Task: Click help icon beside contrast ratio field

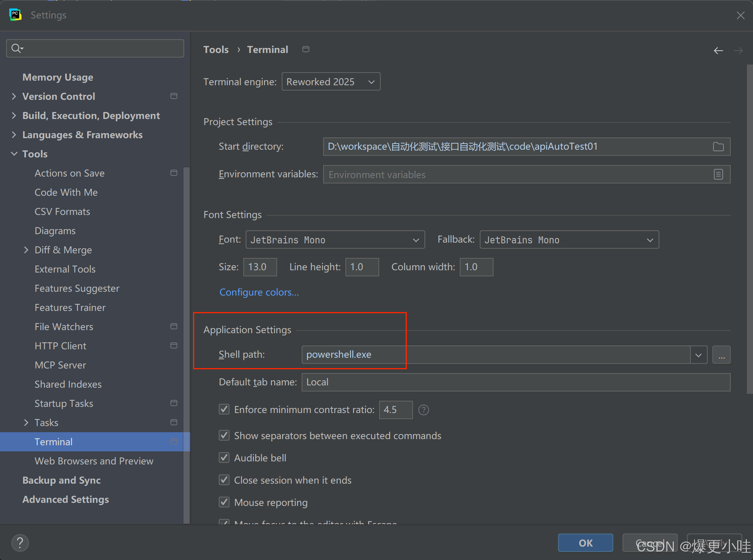Action: click(423, 410)
